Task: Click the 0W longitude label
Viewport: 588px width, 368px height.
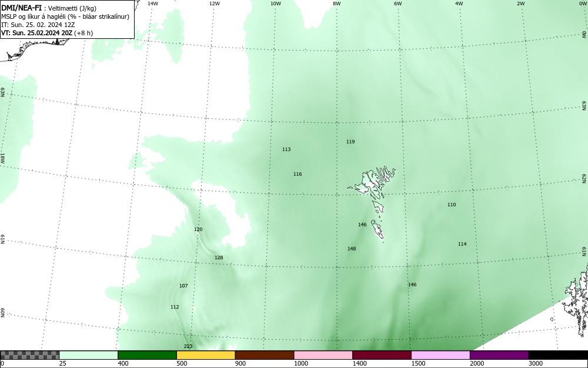Action: pos(582,4)
